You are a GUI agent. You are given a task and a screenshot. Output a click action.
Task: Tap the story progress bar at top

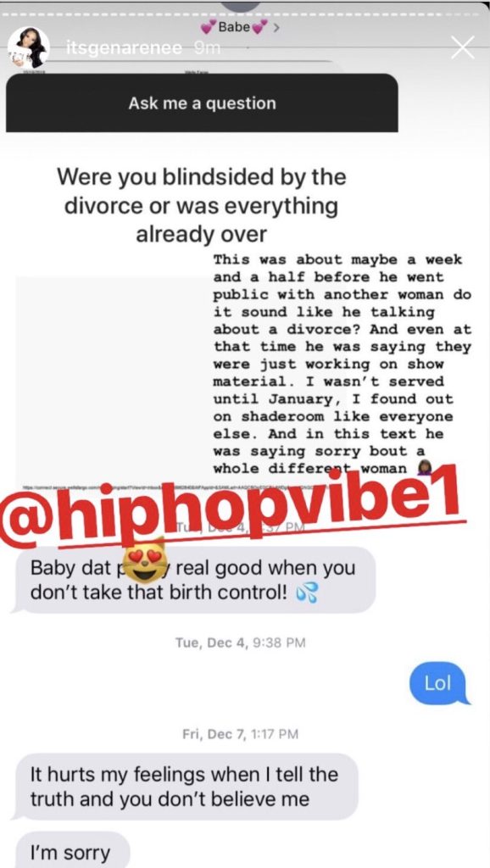point(245,13)
